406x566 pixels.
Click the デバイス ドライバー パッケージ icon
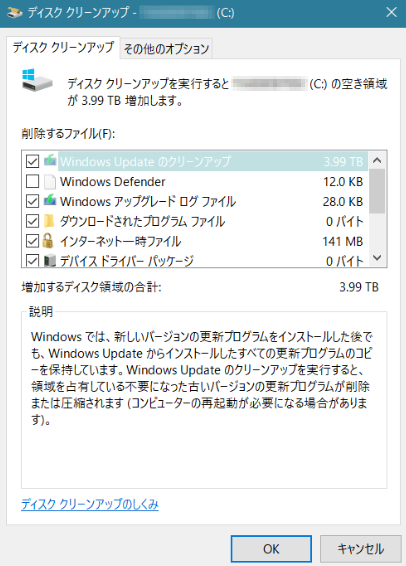50,261
